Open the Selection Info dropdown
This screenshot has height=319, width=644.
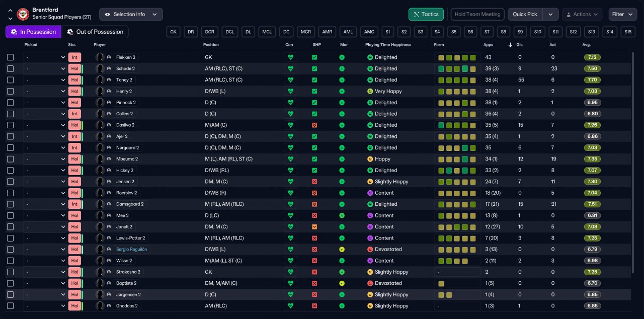[131, 15]
